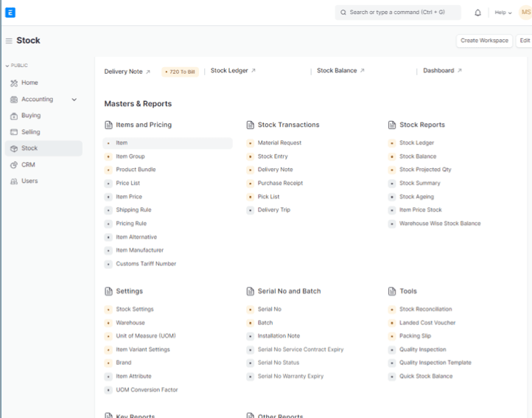Open Warehouse Wise Stock Balance report
This screenshot has width=532, height=418.
coord(440,223)
